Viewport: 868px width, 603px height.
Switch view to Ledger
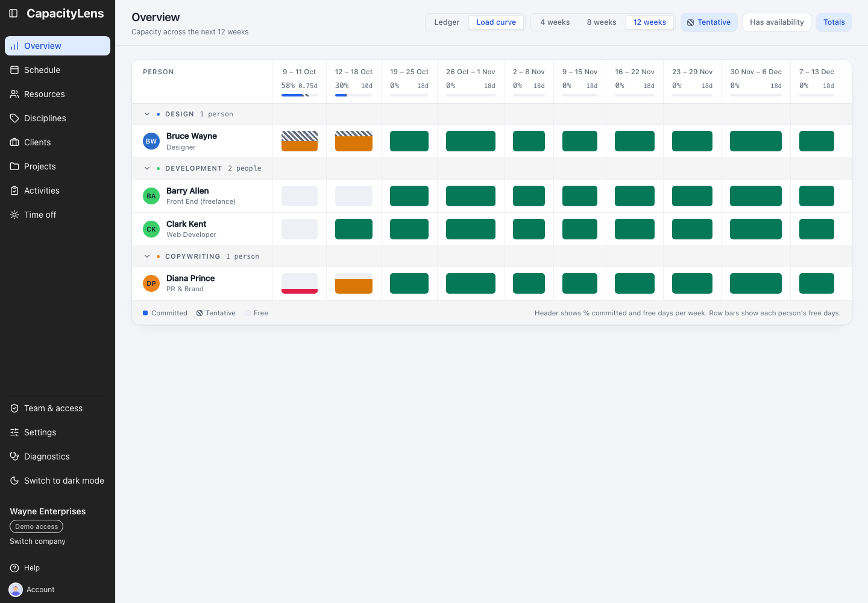pos(447,22)
